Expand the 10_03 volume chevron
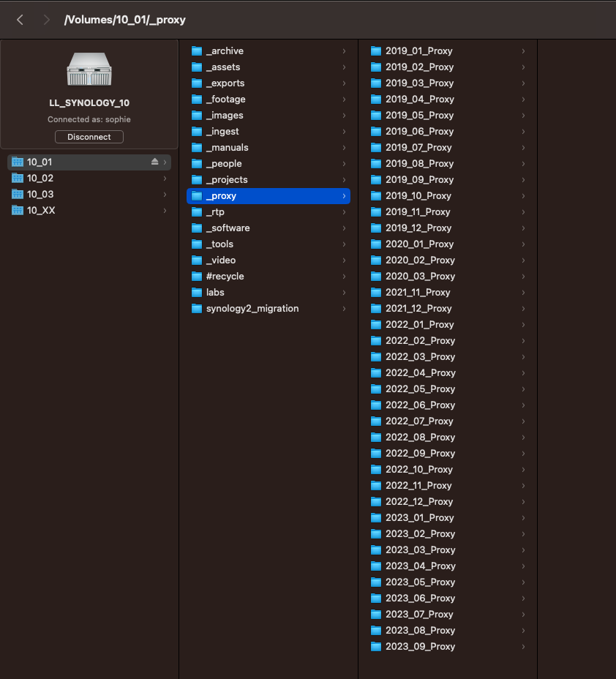This screenshot has height=679, width=616. [165, 194]
